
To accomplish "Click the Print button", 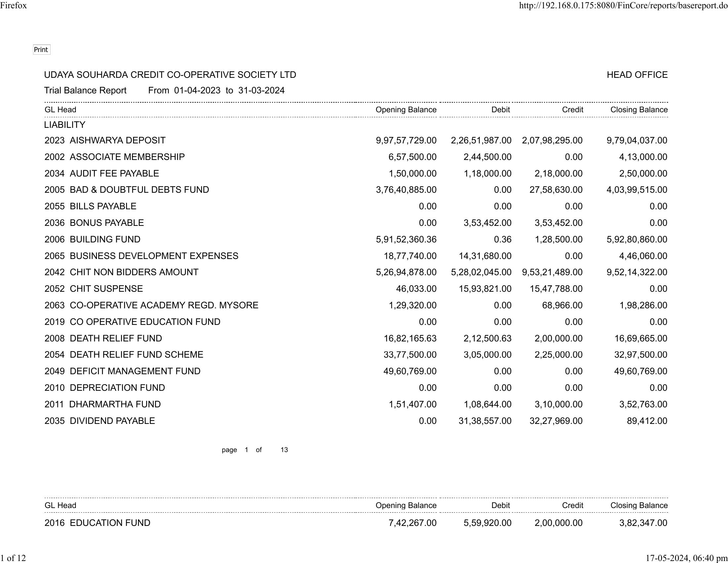I will pos(41,50).
